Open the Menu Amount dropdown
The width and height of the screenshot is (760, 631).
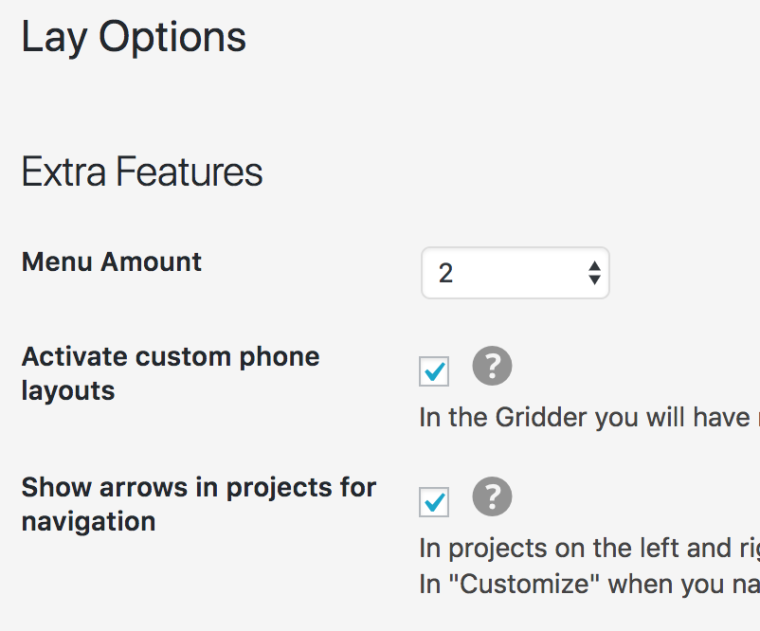514,273
